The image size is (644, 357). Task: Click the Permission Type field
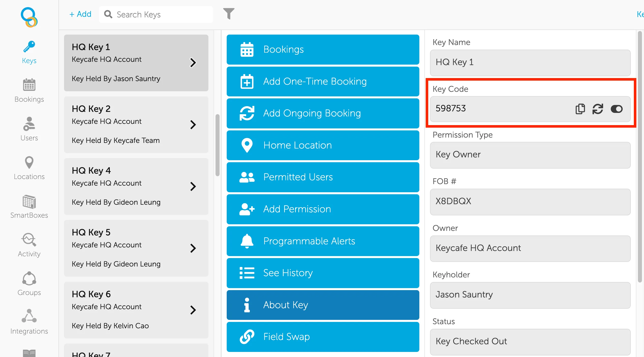pyautogui.click(x=530, y=155)
